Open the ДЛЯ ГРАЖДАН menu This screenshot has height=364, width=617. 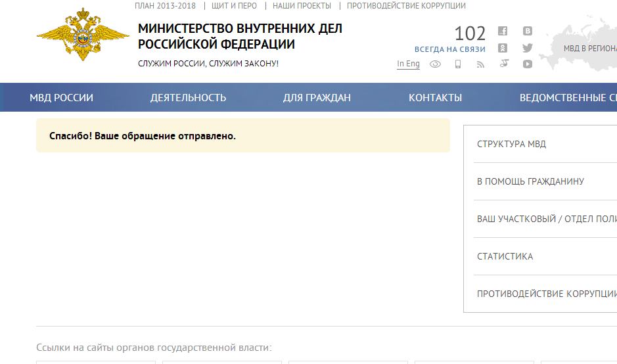(317, 98)
